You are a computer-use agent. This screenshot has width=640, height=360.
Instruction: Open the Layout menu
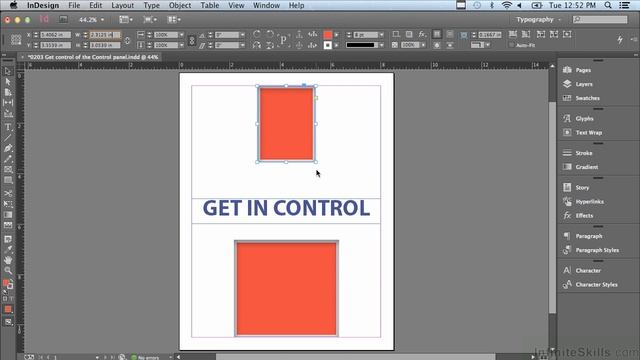[122, 5]
